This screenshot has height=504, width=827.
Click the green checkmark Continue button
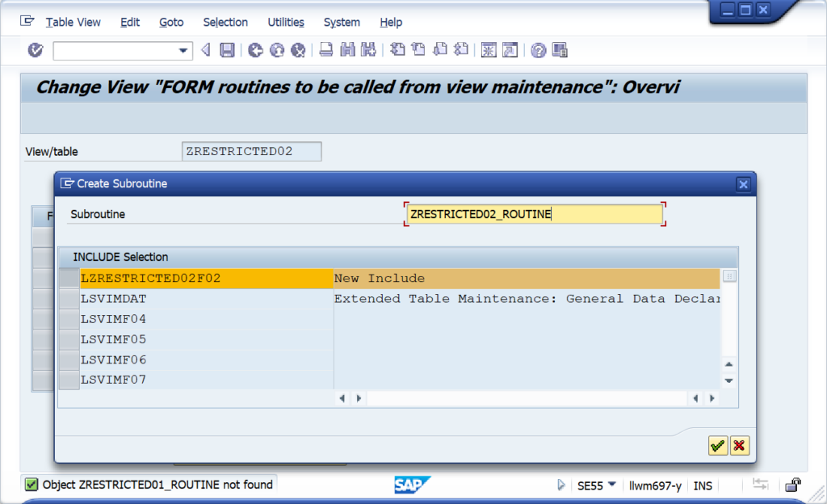point(718,446)
